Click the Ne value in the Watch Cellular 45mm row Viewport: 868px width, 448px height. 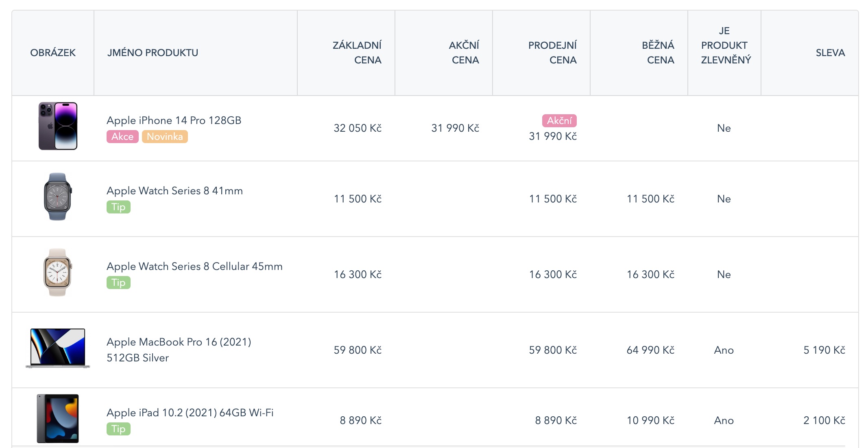724,275
